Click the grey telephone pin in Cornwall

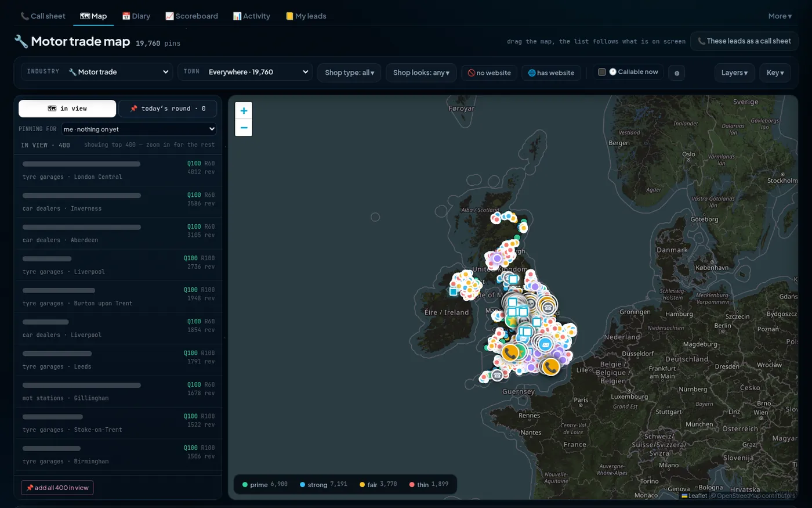click(497, 376)
